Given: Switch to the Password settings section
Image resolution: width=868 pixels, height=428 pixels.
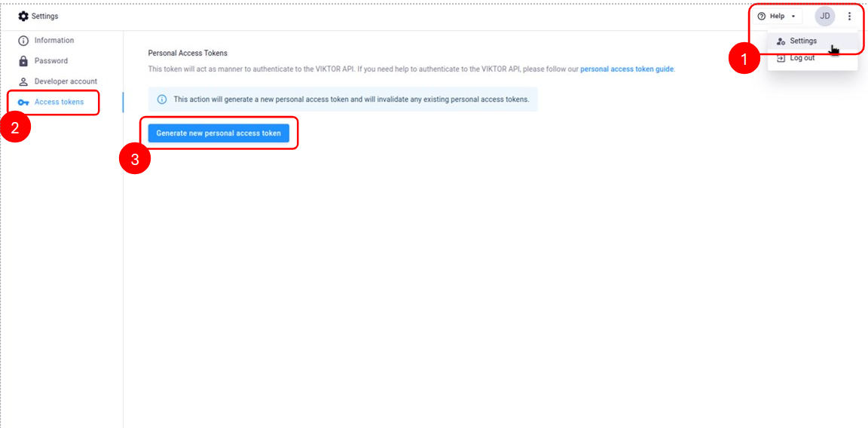Looking at the screenshot, I should (51, 61).
